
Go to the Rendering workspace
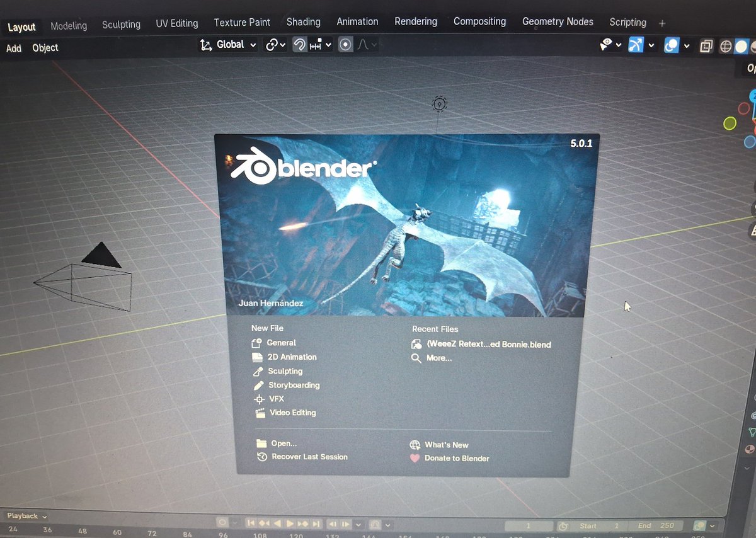[416, 21]
